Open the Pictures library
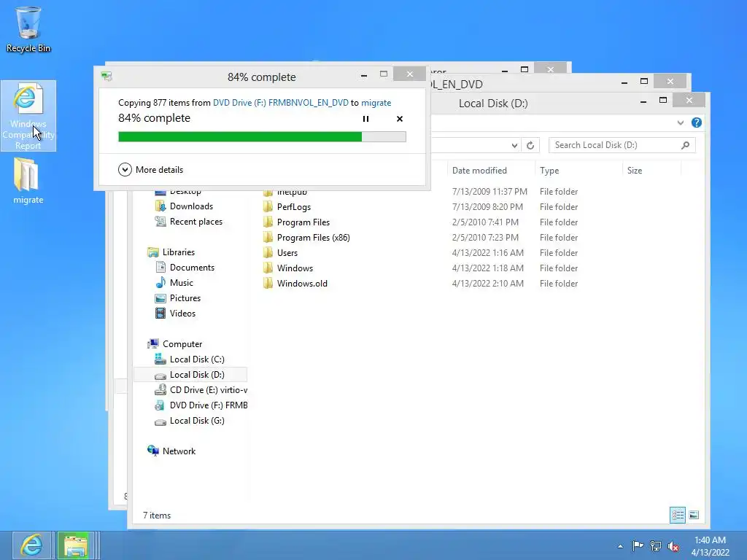This screenshot has height=560, width=747. [x=185, y=298]
